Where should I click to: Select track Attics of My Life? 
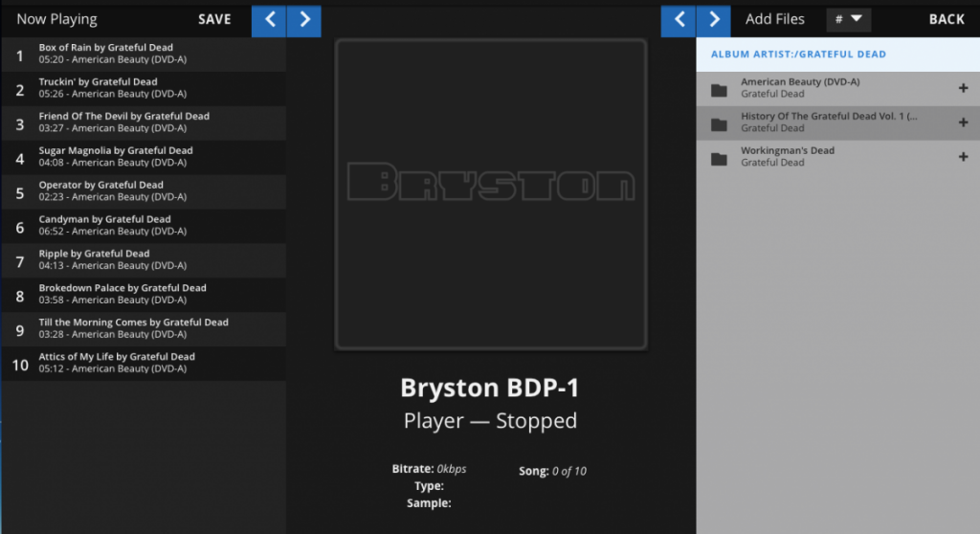coord(144,364)
